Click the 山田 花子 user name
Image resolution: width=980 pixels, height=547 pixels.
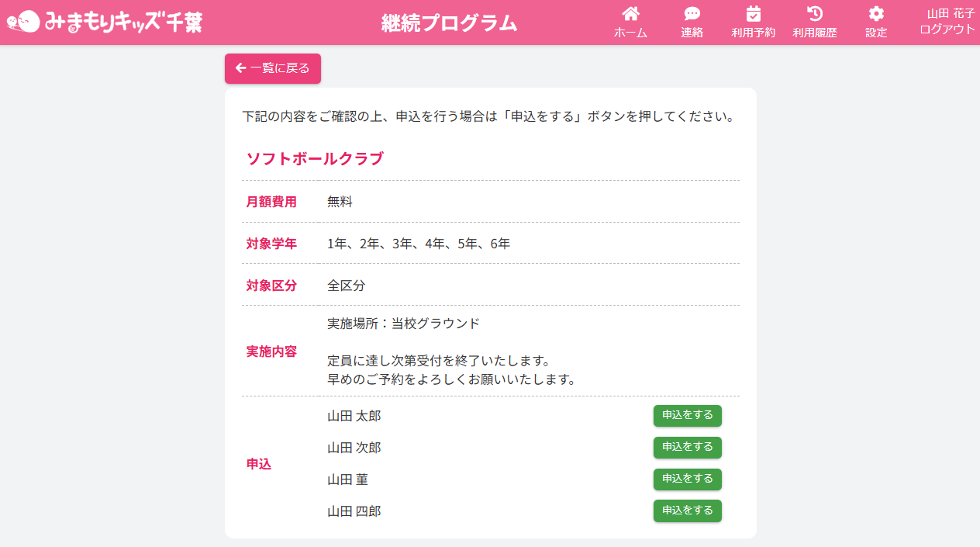[951, 13]
